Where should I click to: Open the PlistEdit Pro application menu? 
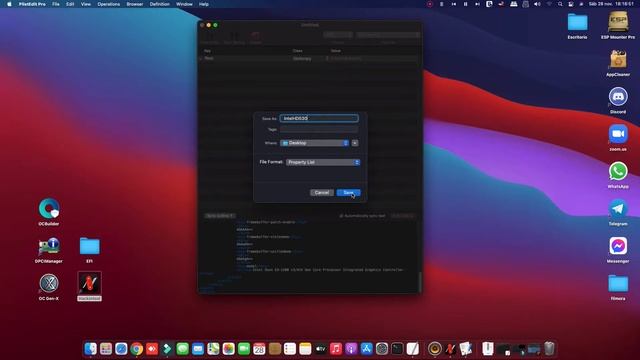[x=32, y=4]
